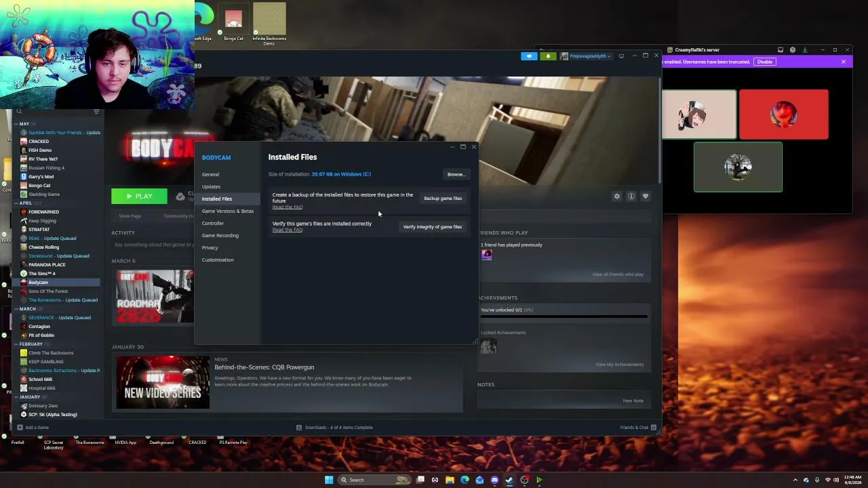Open the Bodycam Roadmap news thumbnail
Image resolution: width=868 pixels, height=488 pixels.
coord(155,297)
